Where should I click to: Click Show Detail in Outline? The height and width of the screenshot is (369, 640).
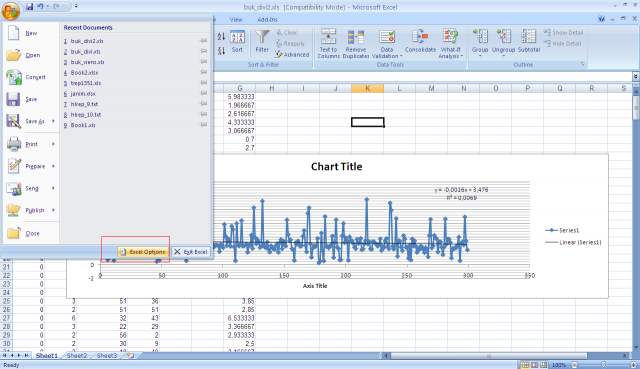[563, 32]
